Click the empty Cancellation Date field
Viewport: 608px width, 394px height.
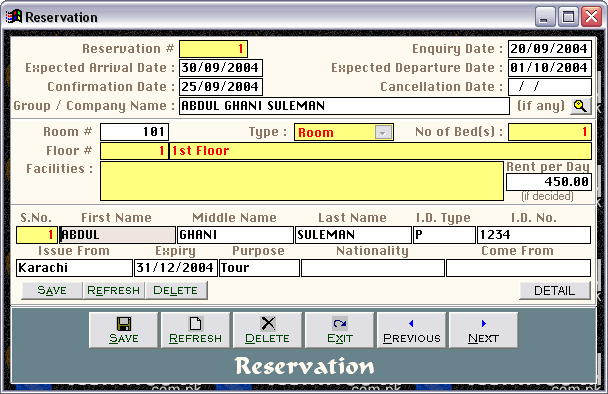pyautogui.click(x=550, y=87)
